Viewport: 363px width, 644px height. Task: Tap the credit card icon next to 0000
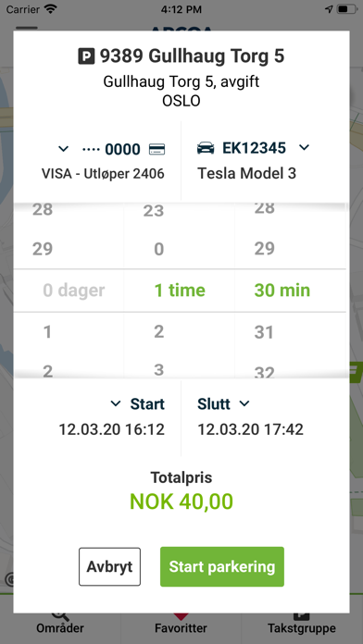pos(157,149)
